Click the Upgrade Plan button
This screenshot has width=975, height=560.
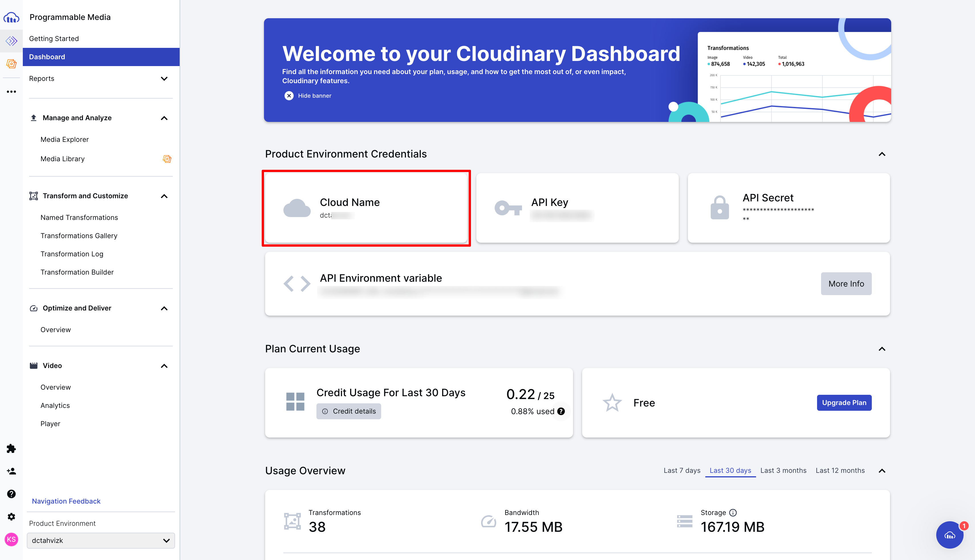(844, 403)
